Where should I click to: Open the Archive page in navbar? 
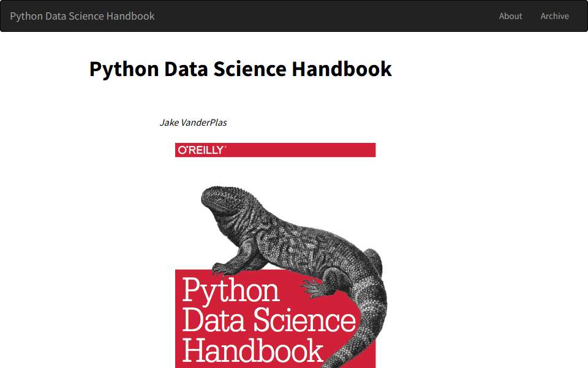coord(555,16)
